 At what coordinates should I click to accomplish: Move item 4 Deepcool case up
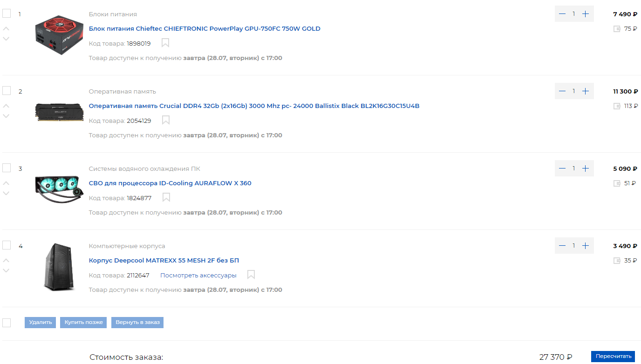6,260
